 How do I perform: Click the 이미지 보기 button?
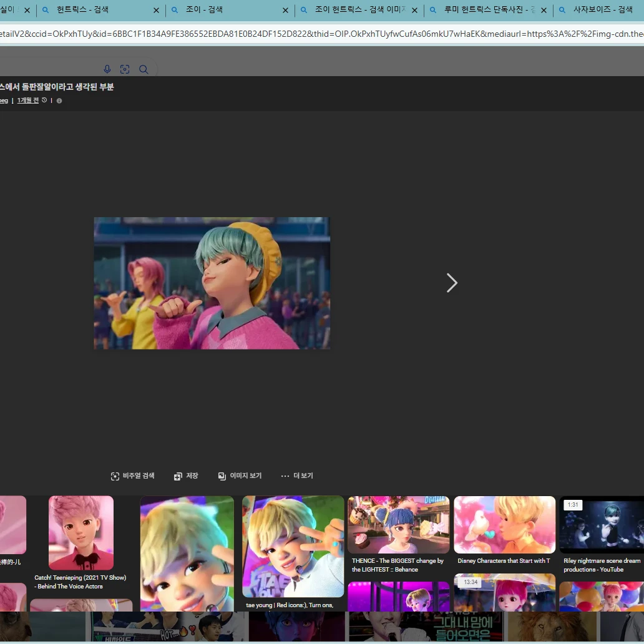click(240, 476)
